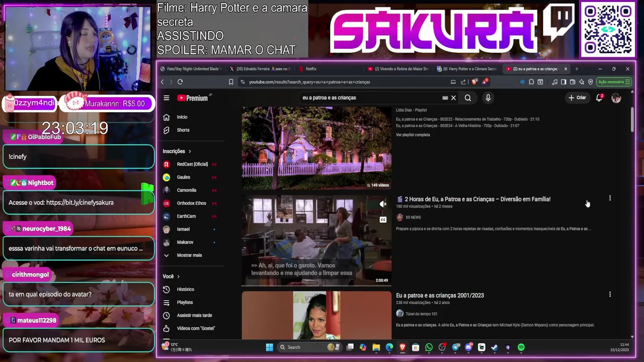Click the Windows taskbar Search box
644x362 pixels.
(x=309, y=347)
